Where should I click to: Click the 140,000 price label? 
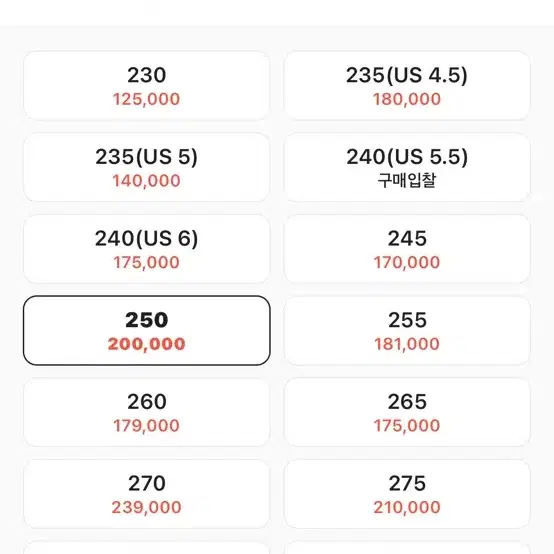coord(147,181)
